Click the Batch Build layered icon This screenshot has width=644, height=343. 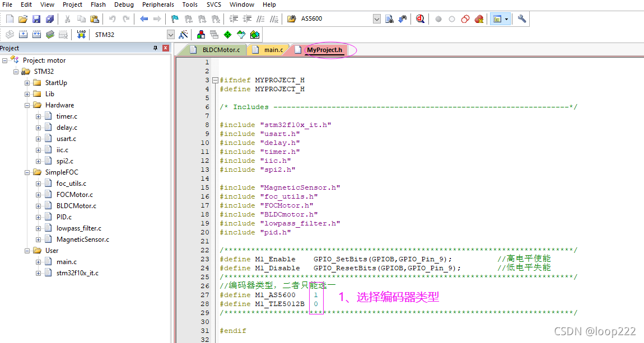coord(50,35)
